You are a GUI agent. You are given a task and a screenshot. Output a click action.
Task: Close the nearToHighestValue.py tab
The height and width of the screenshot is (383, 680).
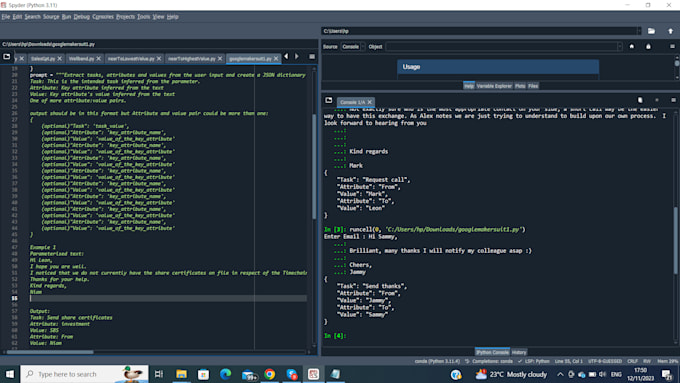click(220, 59)
